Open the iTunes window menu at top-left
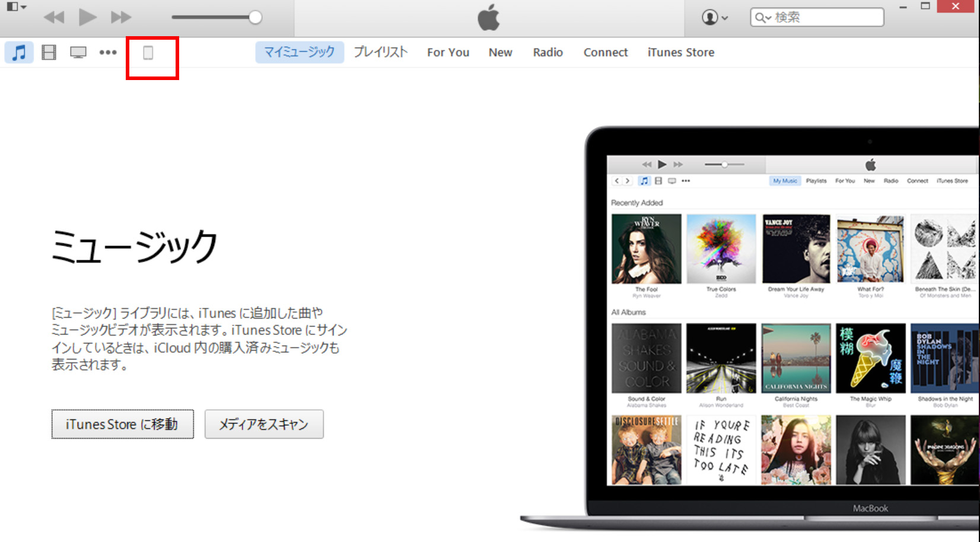 click(16, 7)
